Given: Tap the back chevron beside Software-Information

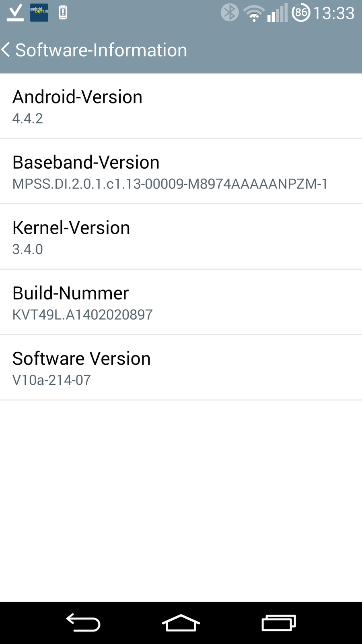Looking at the screenshot, I should (x=6, y=50).
